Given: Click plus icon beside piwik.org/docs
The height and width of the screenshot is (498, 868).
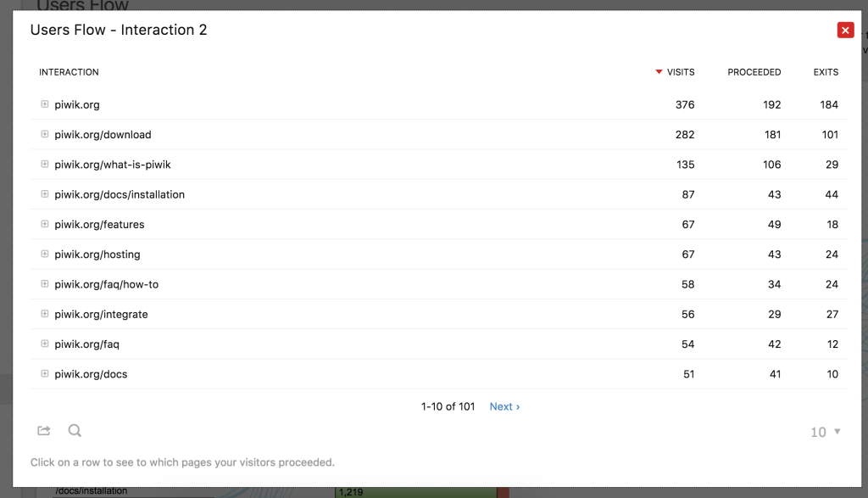Looking at the screenshot, I should (x=45, y=374).
